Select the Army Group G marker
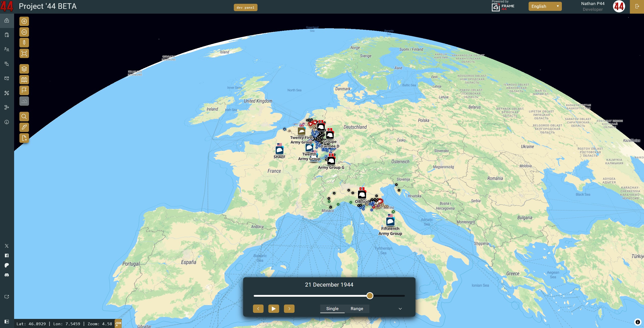Screen dimensions: 644x328 coord(331,160)
